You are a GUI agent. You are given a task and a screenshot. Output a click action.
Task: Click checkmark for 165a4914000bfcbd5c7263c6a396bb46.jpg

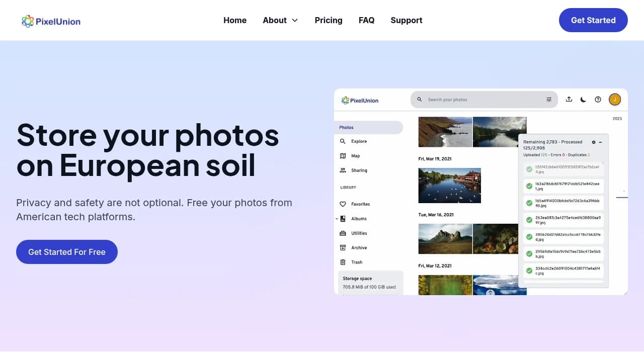tap(529, 203)
